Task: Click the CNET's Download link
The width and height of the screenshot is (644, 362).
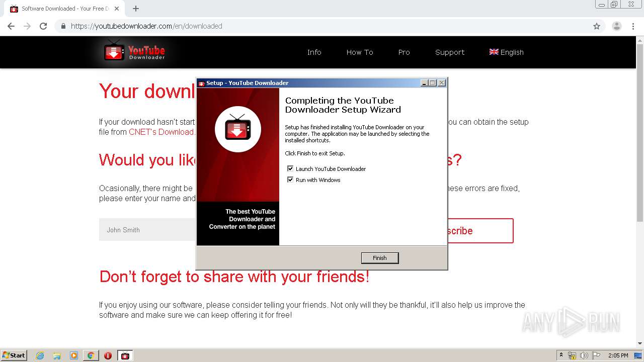Action: click(162, 132)
